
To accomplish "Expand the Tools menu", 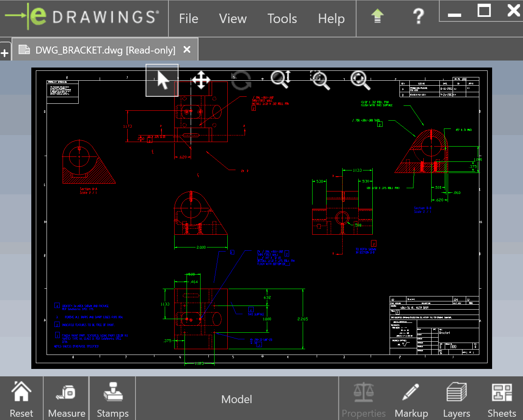I will point(282,19).
